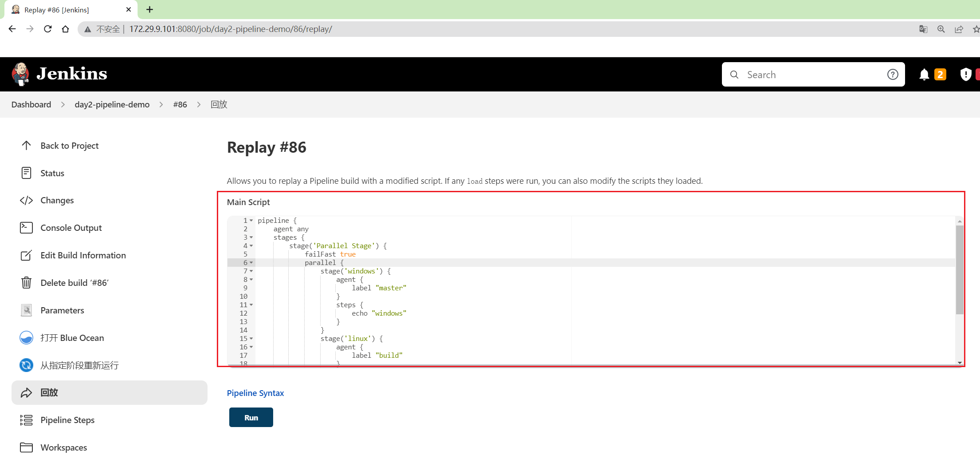Click the Edit Build Information pencil icon
Viewport: 980px width, 463px height.
[x=26, y=255]
